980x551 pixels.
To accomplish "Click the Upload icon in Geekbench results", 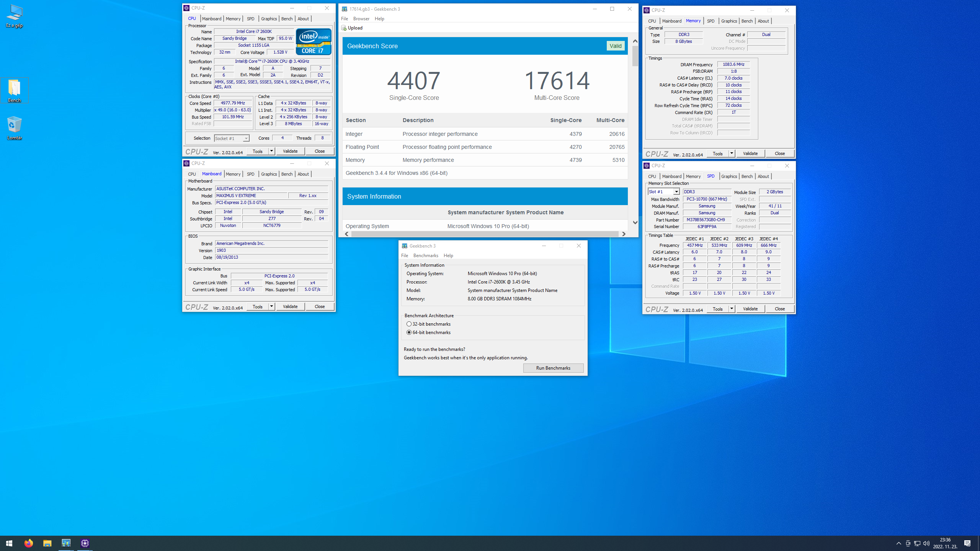I will tap(344, 28).
